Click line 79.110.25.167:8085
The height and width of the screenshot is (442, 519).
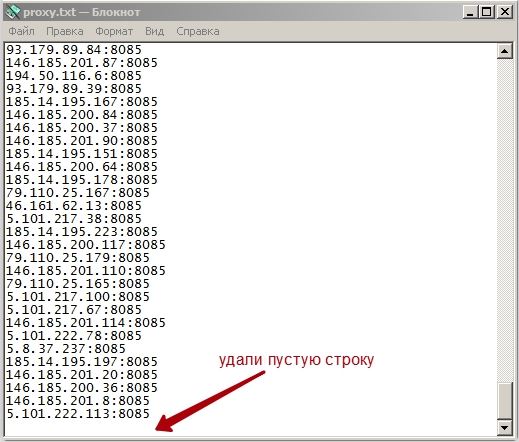78,193
